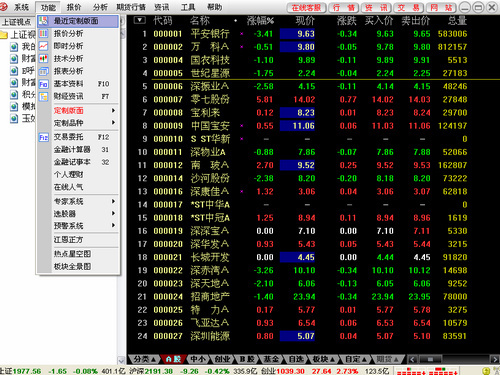Click the 交易委托 F12 icon

(43, 137)
